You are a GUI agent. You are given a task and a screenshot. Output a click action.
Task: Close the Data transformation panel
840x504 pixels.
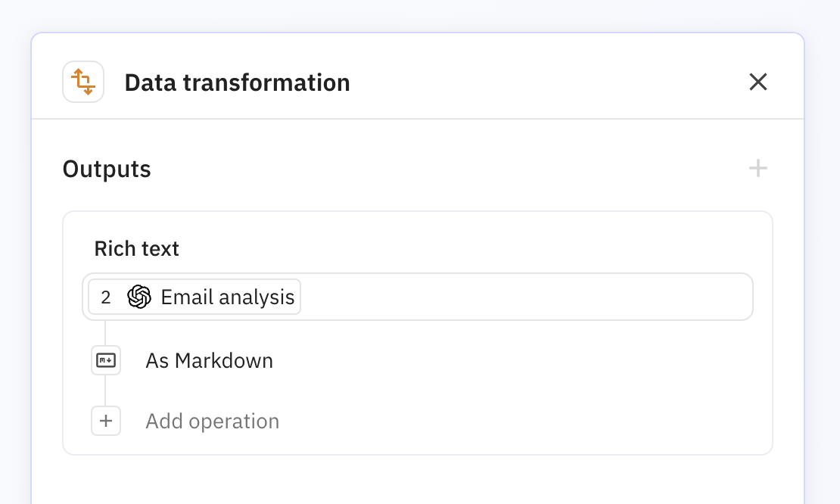(758, 82)
